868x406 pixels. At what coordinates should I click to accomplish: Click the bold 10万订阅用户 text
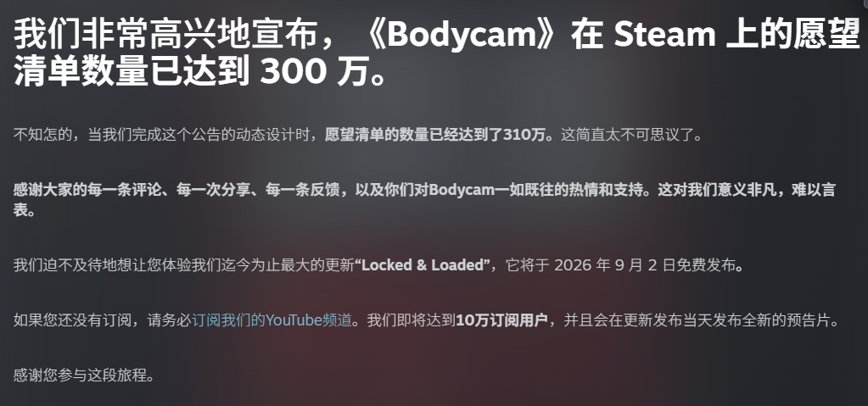[x=501, y=320]
